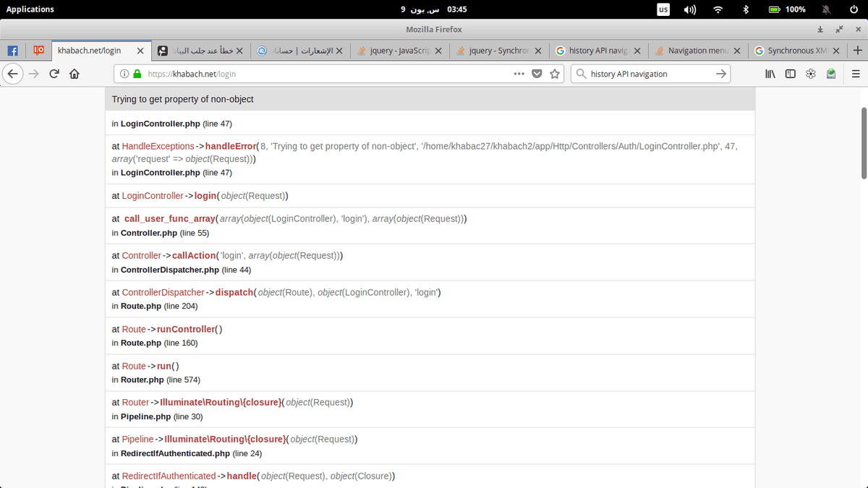Open the tracking protection shield icon
The width and height of the screenshot is (868, 488).
pyautogui.click(x=538, y=73)
